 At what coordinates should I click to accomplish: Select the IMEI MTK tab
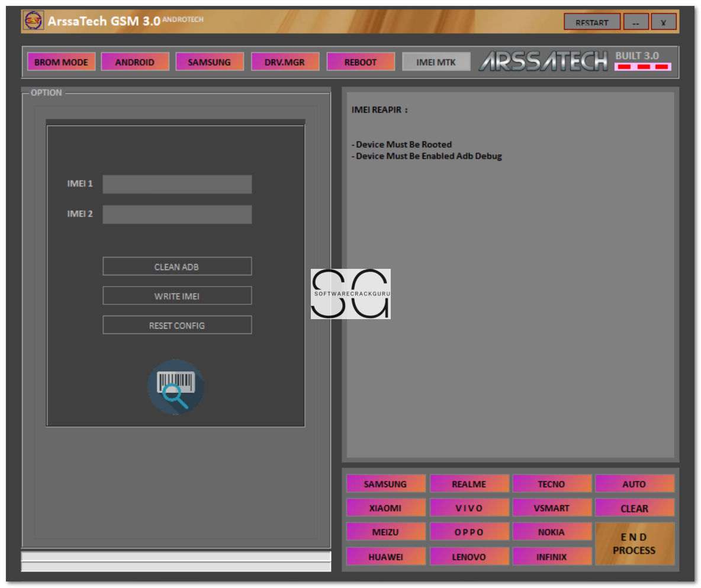click(436, 62)
